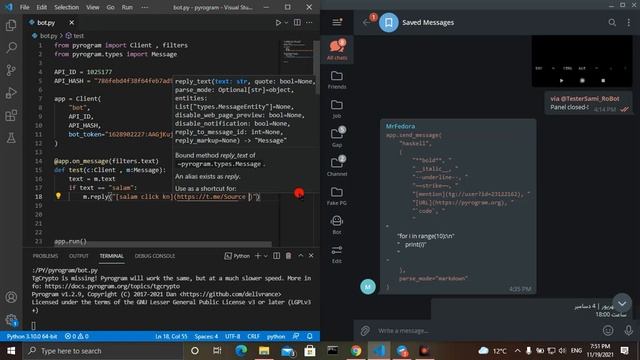The image size is (640, 360).
Task: Kill the terminal with trash icon
Action: (289, 256)
